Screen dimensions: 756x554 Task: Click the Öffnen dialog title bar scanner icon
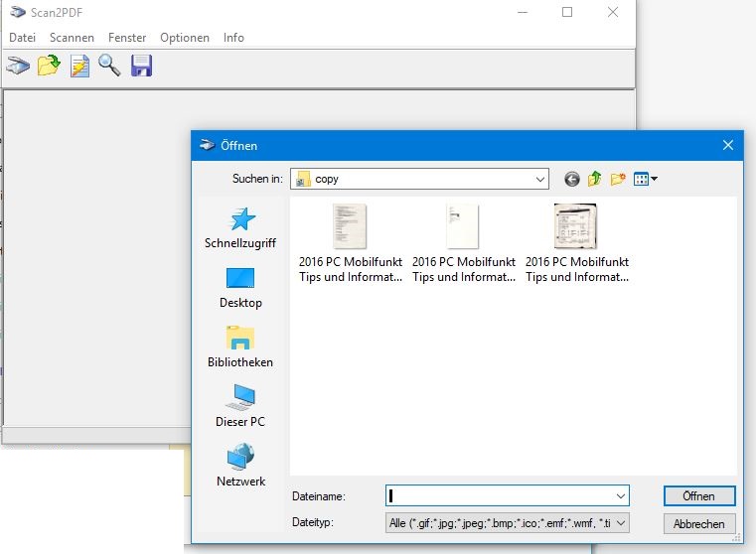[x=207, y=145]
